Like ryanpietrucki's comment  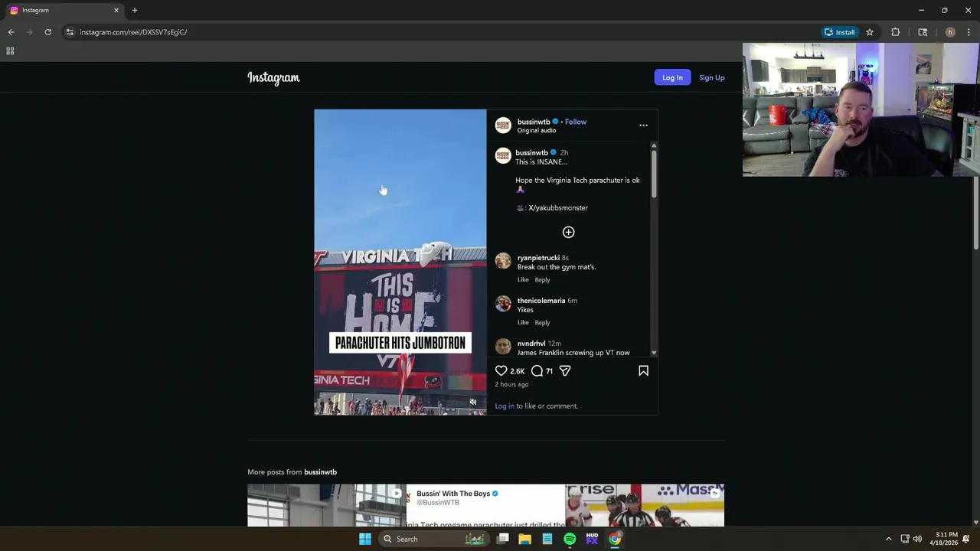point(523,279)
